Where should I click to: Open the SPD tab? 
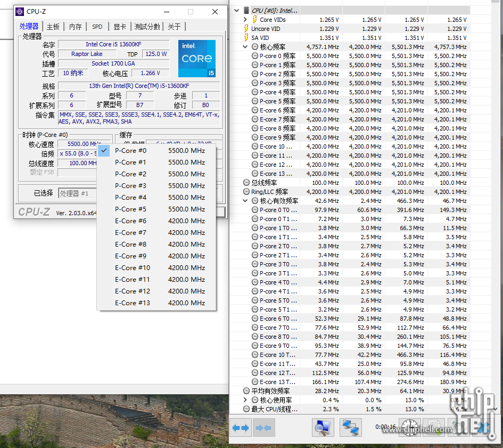pyautogui.click(x=97, y=27)
